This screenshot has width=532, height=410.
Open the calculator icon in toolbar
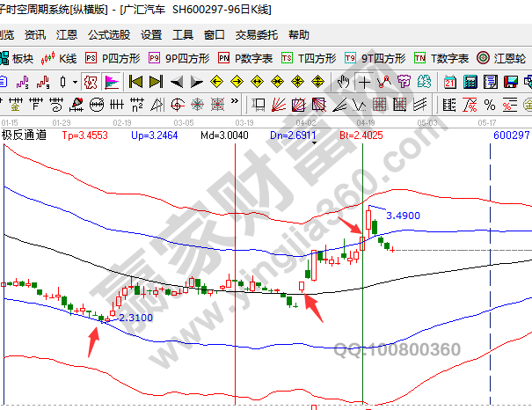pos(470,82)
